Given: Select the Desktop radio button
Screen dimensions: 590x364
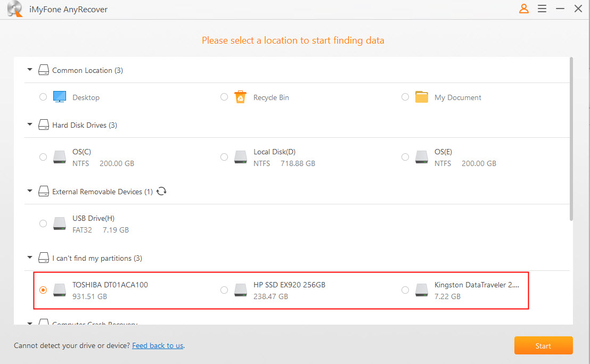Looking at the screenshot, I should point(43,97).
